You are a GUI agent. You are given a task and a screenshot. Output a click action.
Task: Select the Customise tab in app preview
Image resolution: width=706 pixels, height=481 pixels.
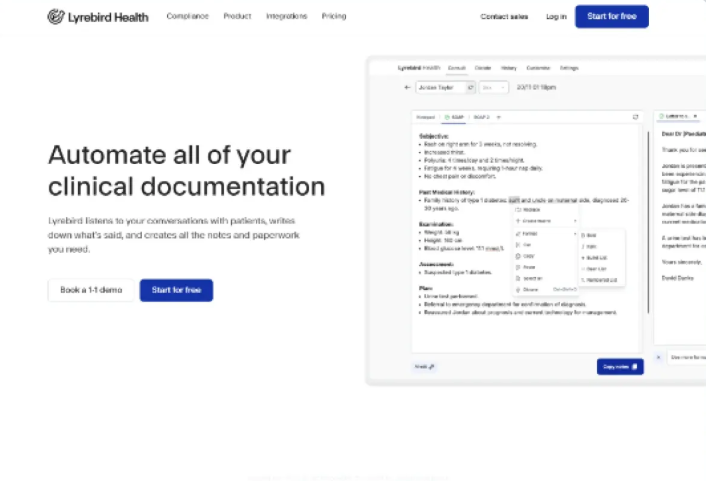pyautogui.click(x=538, y=68)
